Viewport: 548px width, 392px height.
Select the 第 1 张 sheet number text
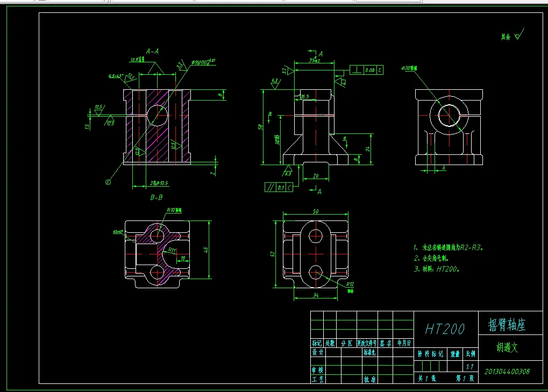465,378
